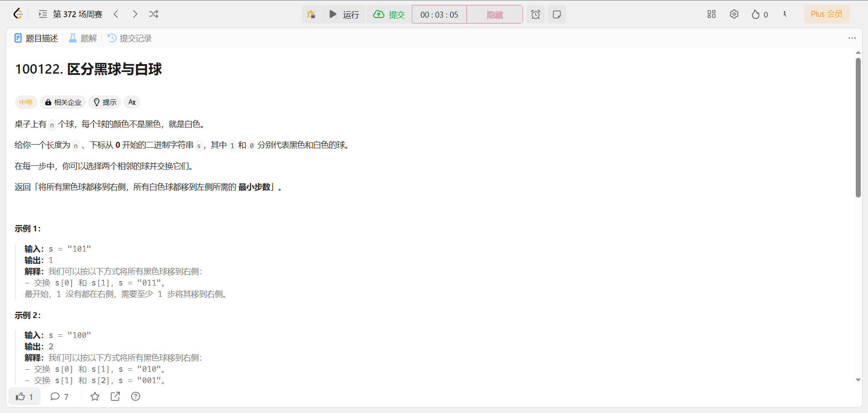Click the scrollbar down arrow
Viewport: 868px width, 413px height.
tap(858, 380)
